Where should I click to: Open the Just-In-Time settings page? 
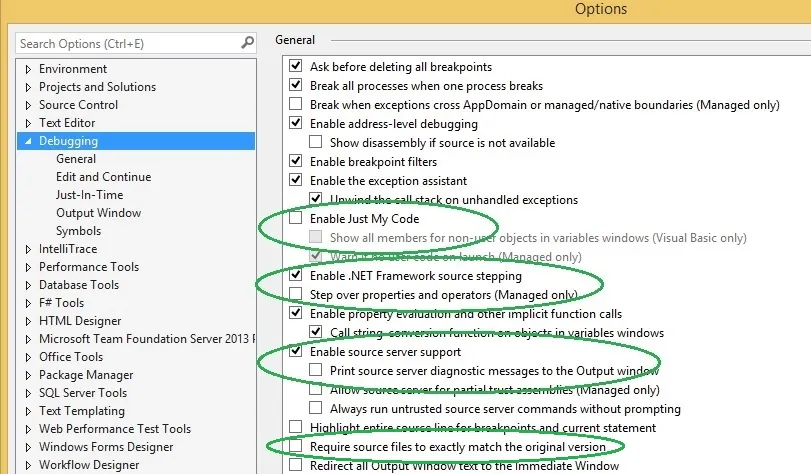click(89, 195)
